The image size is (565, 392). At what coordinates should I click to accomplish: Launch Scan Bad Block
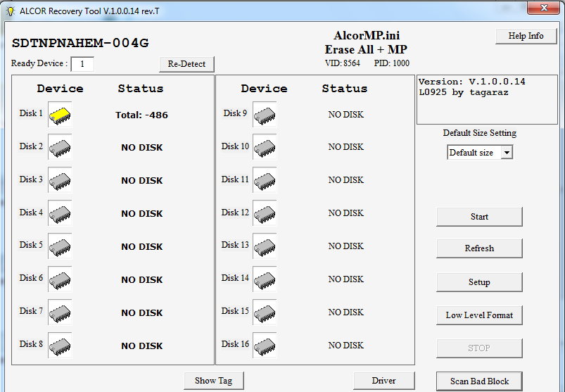(479, 381)
